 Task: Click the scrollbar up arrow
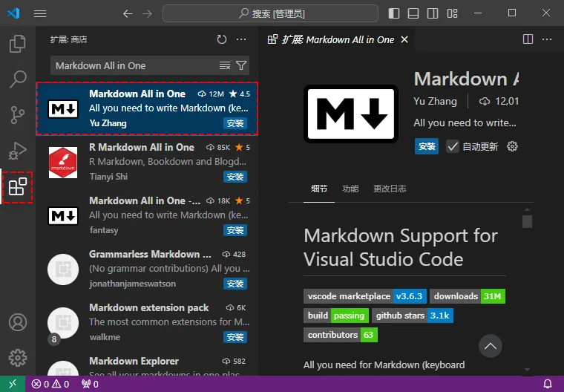click(527, 210)
